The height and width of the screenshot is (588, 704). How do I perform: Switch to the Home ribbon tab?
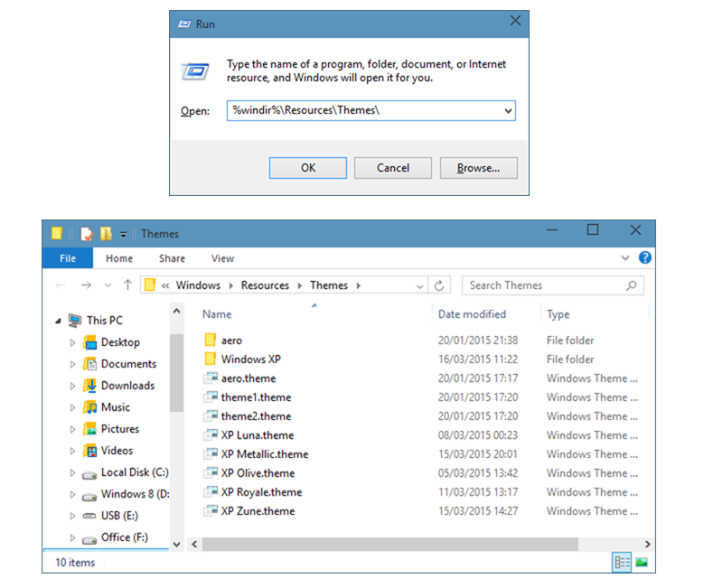coord(119,258)
